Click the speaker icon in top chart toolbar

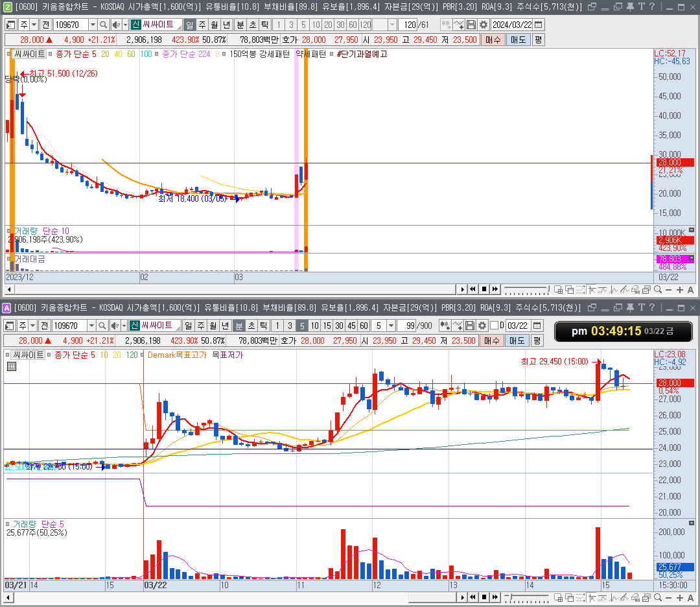click(115, 25)
